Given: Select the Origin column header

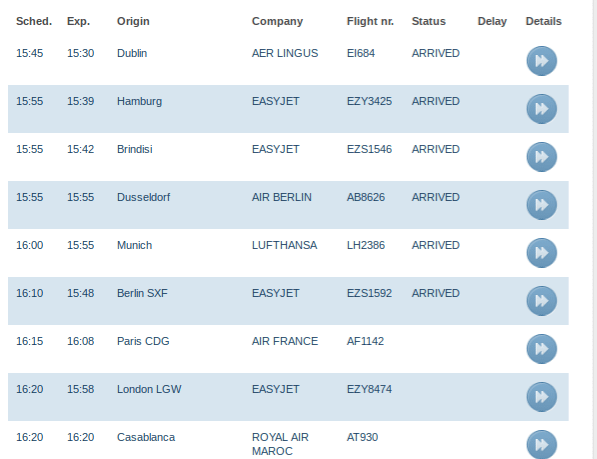Looking at the screenshot, I should tap(133, 21).
